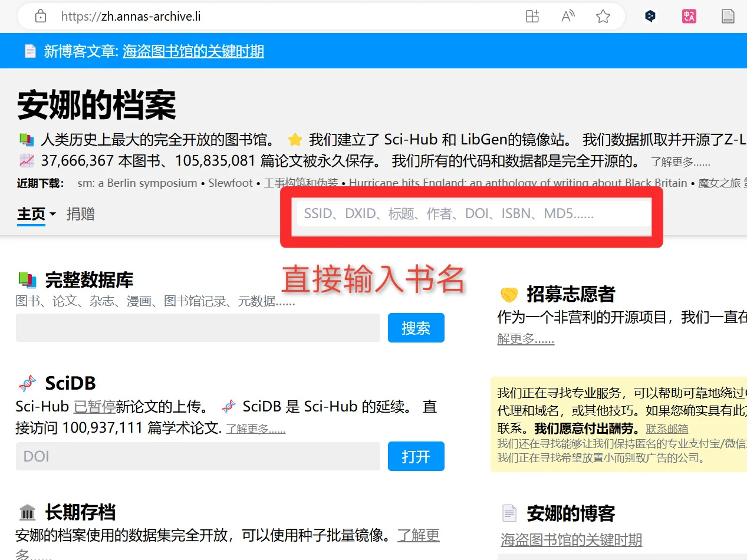747x560 pixels.
Task: Click the header search field SSID、DXID、标题
Action: click(474, 213)
